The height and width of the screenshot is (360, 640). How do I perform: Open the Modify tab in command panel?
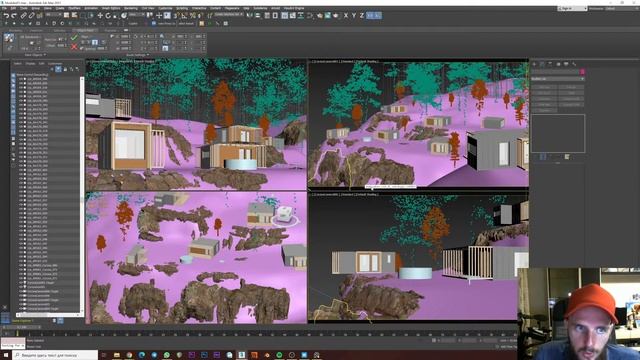pos(542,64)
